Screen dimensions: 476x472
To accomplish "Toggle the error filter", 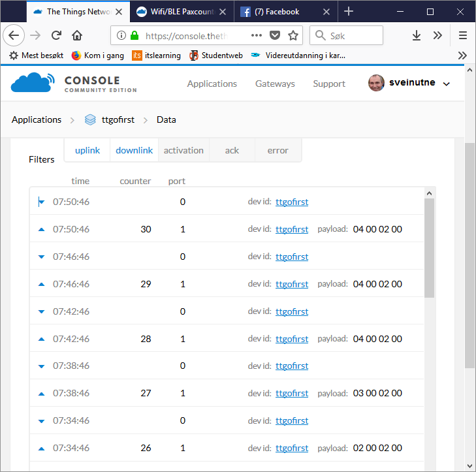I will pos(278,151).
